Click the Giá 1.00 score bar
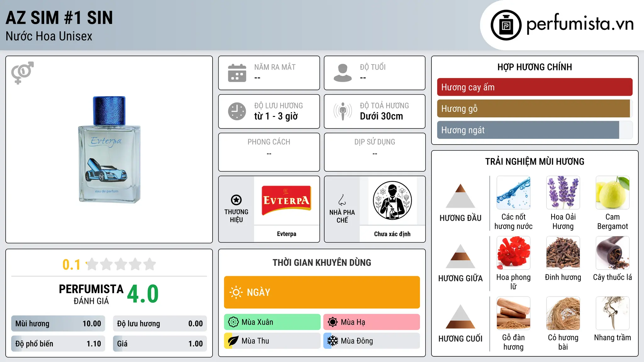Viewport: 644px width, 362px height. click(x=160, y=343)
